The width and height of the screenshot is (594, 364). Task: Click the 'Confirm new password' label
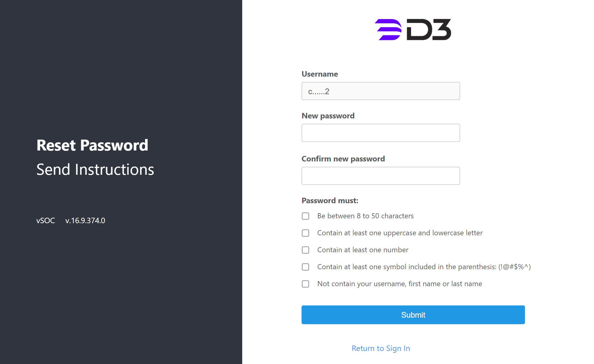tap(343, 159)
